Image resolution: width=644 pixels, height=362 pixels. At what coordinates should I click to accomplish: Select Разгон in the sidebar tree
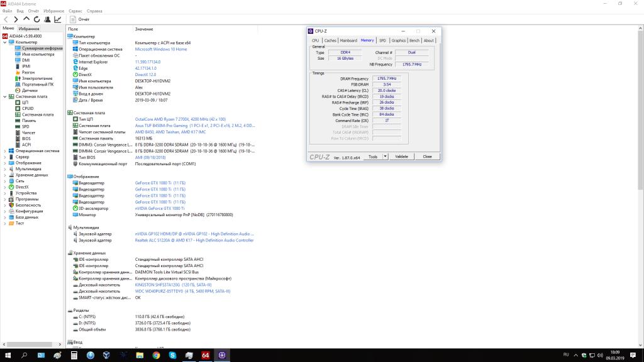28,72
